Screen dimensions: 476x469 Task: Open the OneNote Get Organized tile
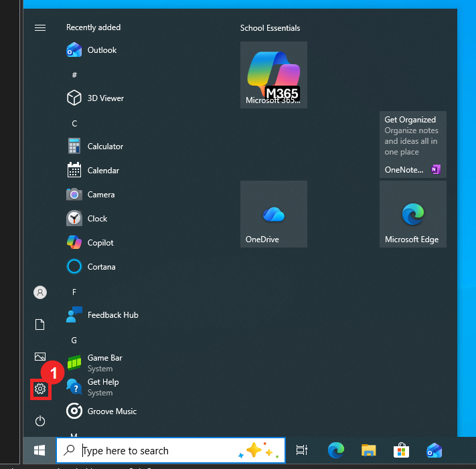click(x=413, y=145)
